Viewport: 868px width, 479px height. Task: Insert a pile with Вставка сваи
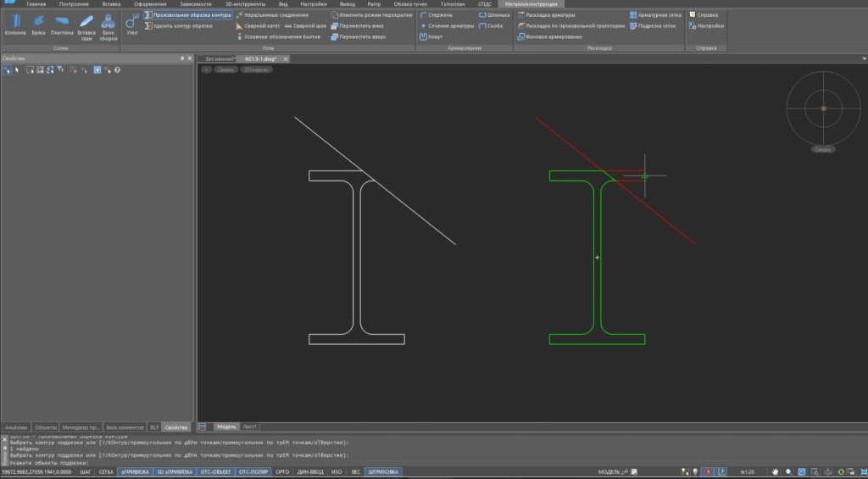[86, 24]
